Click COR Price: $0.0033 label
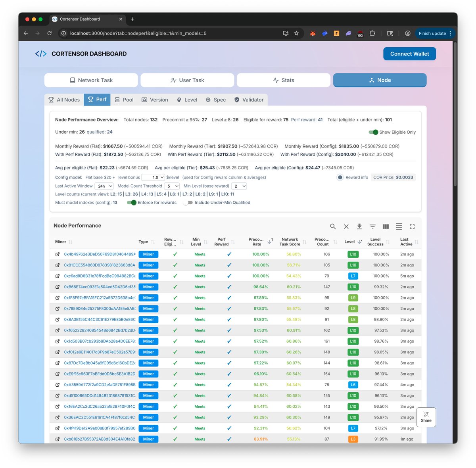 (x=393, y=177)
